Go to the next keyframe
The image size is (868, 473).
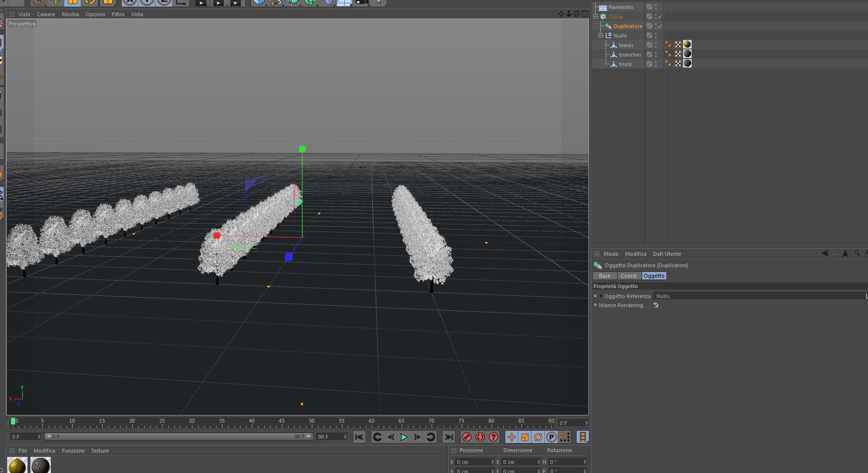[431, 437]
